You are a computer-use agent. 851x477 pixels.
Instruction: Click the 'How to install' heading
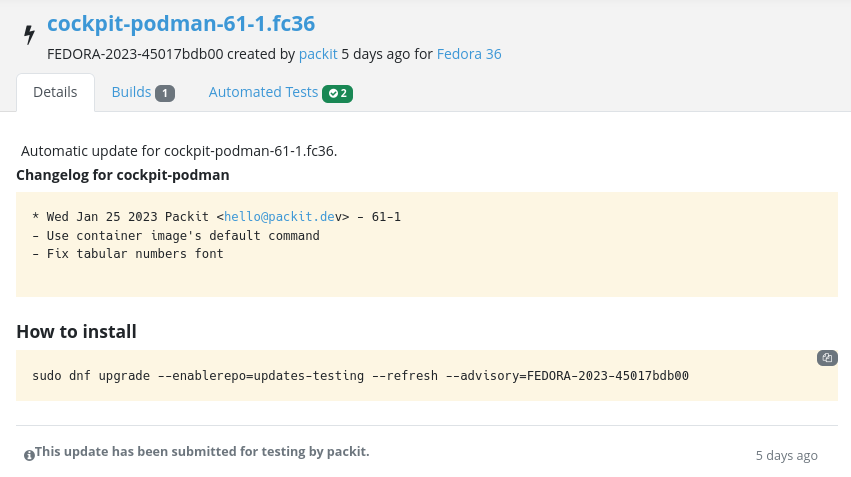click(x=76, y=331)
